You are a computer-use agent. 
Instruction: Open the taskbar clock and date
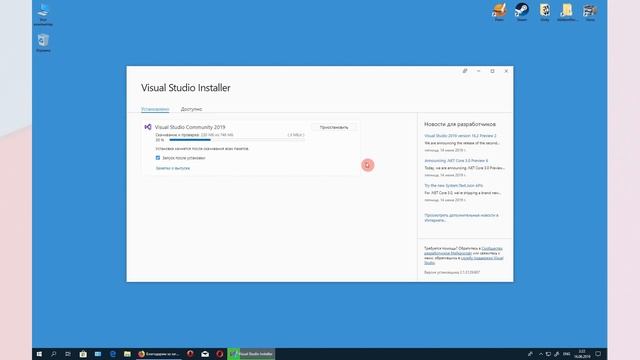(582, 354)
